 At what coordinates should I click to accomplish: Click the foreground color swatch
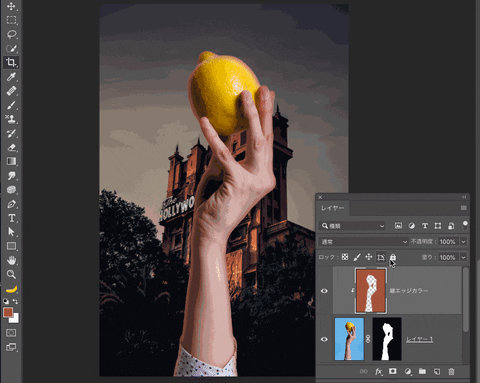coord(8,312)
